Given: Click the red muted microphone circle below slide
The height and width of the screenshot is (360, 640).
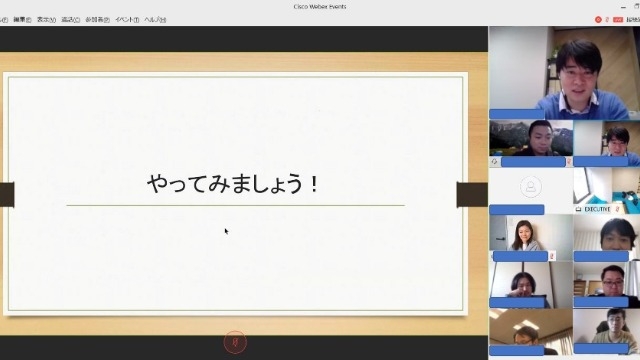Looking at the screenshot, I should tap(235, 342).
